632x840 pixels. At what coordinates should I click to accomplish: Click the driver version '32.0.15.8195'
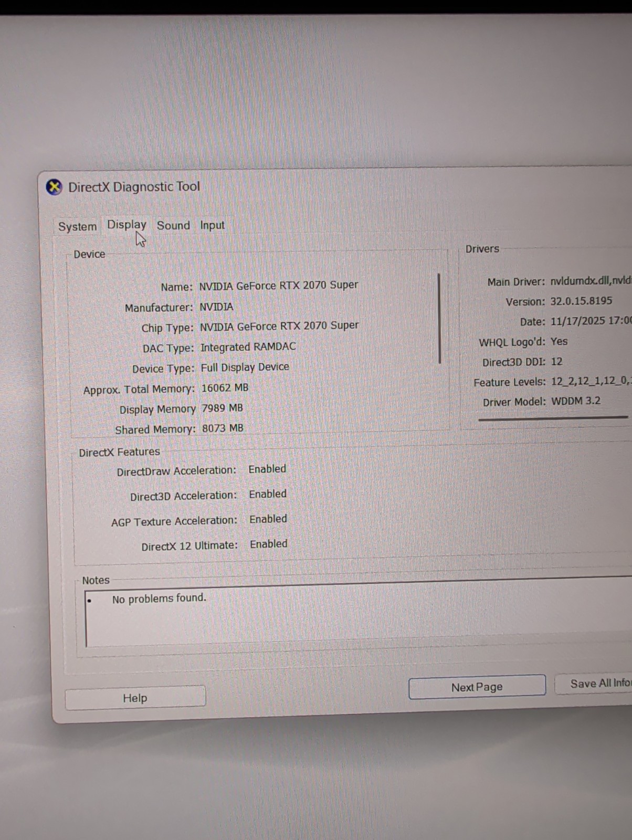581,301
